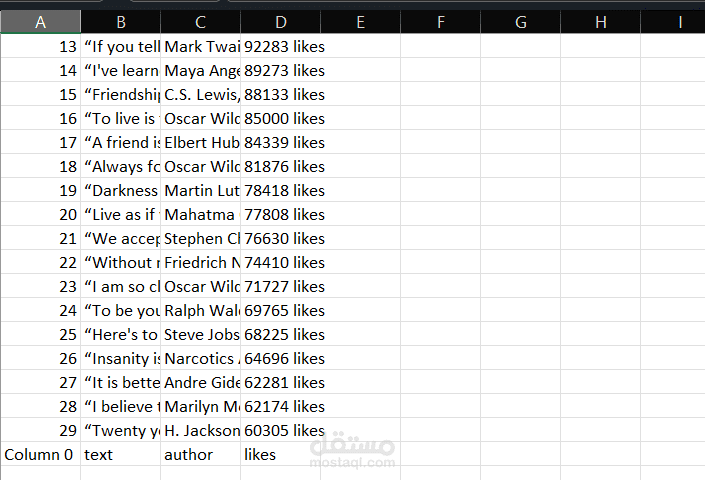Click cell 92283 likes
The height and width of the screenshot is (480, 705).
(281, 46)
